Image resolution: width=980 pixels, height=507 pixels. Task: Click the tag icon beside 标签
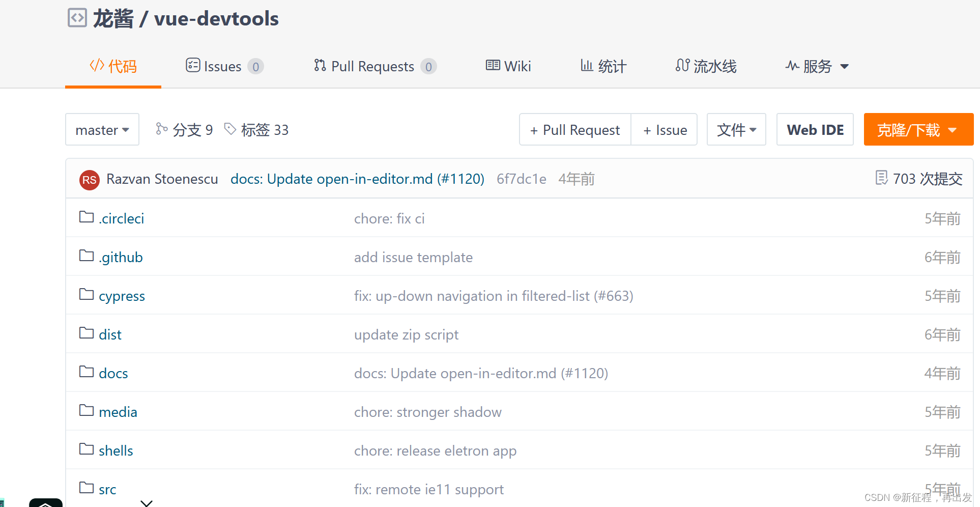click(x=230, y=129)
